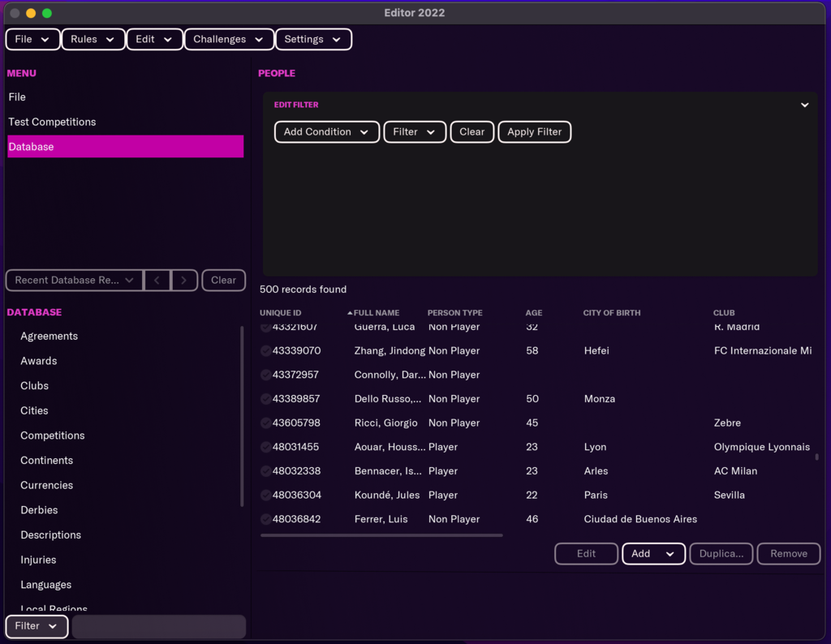
Task: Click the bottom-left filter text field
Action: [x=159, y=626]
